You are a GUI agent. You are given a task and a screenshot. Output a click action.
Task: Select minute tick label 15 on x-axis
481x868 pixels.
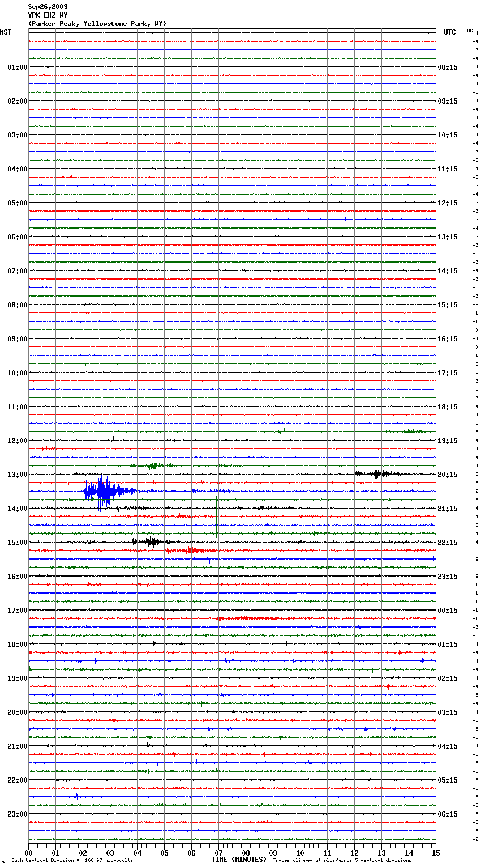436,853
